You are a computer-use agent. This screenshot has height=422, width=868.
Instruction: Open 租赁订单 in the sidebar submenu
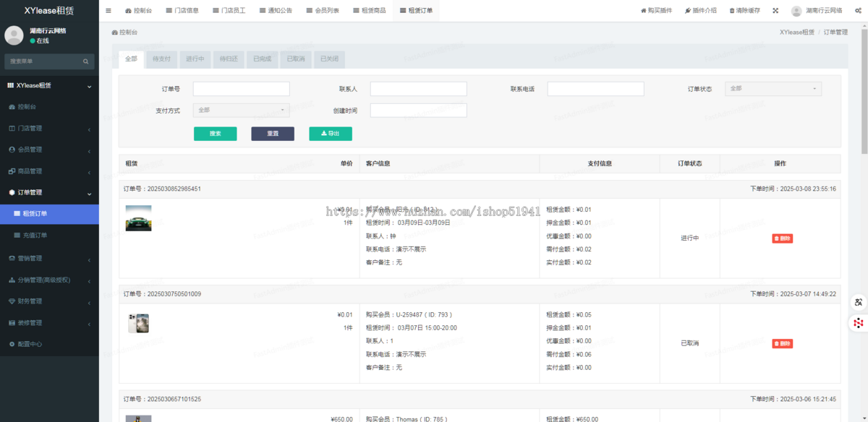[49, 214]
